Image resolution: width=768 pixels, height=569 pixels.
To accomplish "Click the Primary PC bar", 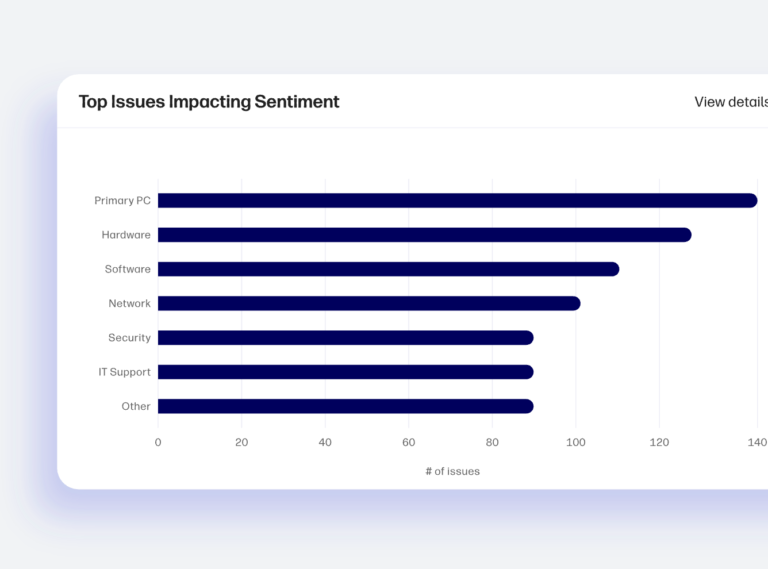I will (457, 200).
